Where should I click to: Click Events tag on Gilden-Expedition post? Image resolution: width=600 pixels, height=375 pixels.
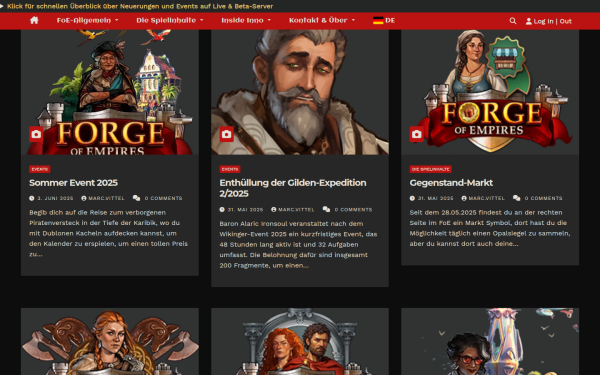click(230, 169)
